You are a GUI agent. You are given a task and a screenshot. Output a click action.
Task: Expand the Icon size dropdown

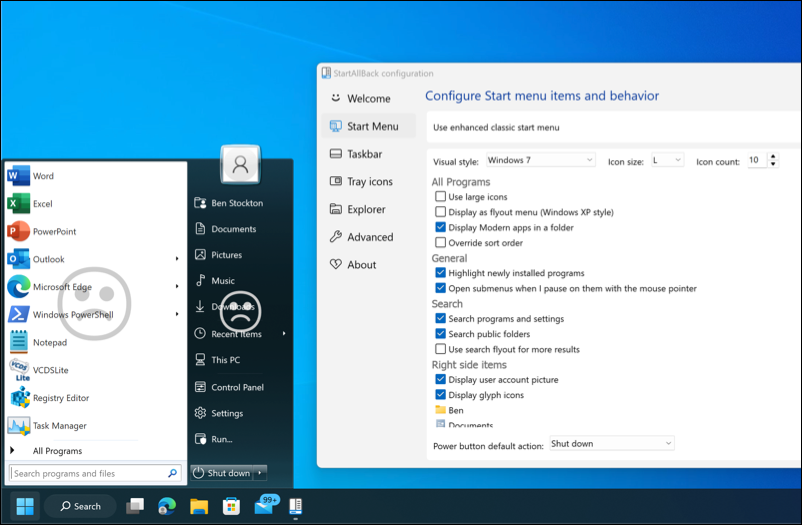coord(667,160)
